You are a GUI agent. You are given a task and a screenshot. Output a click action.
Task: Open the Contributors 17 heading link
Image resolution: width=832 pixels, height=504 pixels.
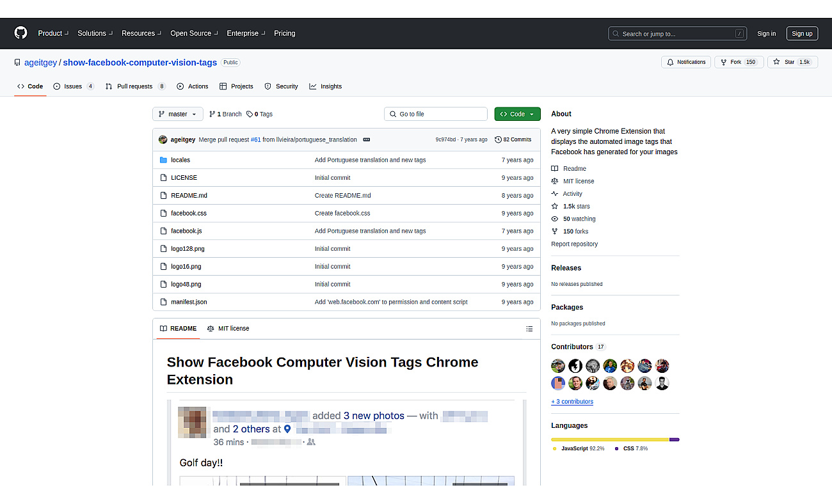[x=579, y=347]
